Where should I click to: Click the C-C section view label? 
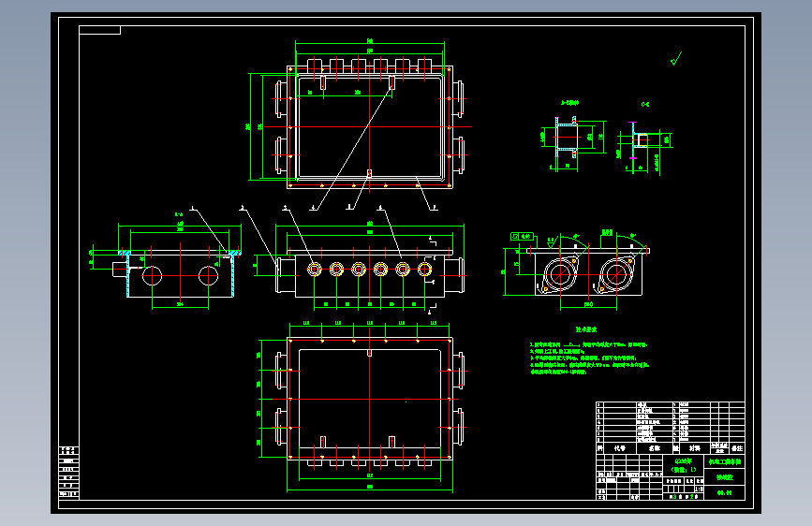(645, 105)
